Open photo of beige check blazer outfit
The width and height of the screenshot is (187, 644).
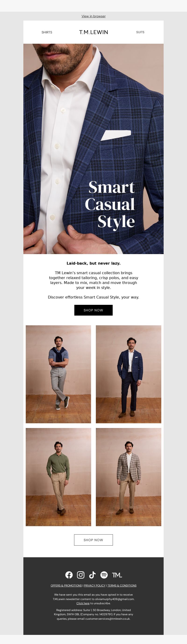coord(129,477)
